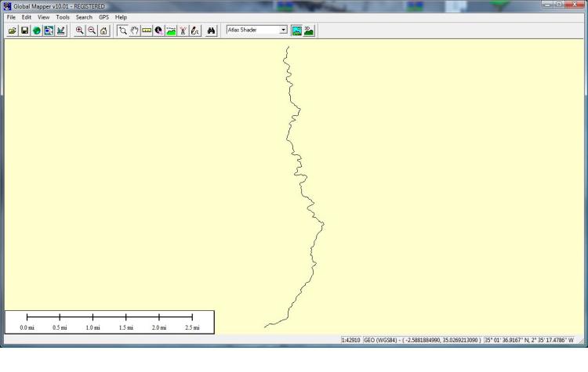The height and width of the screenshot is (372, 588).
Task: Toggle the hill shading button
Action: (297, 30)
